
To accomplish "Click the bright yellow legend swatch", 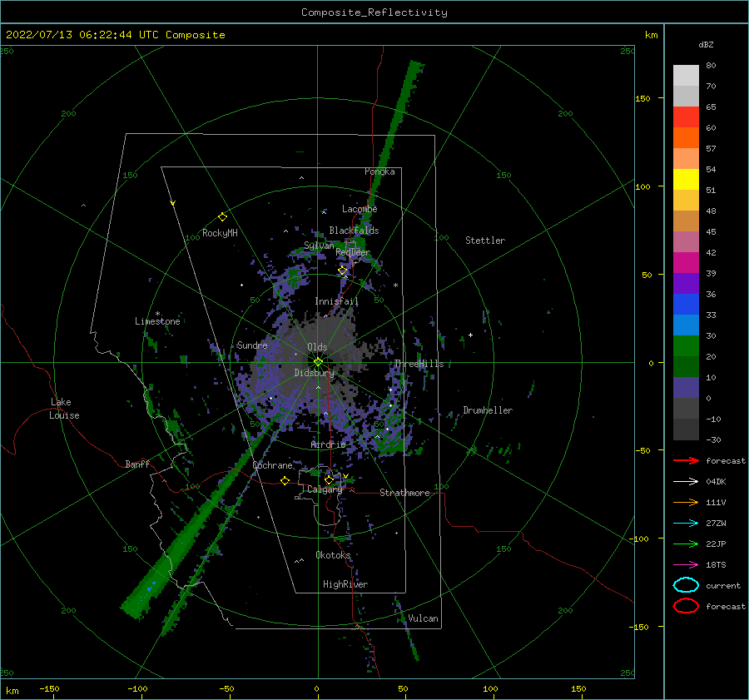I will 686,180.
